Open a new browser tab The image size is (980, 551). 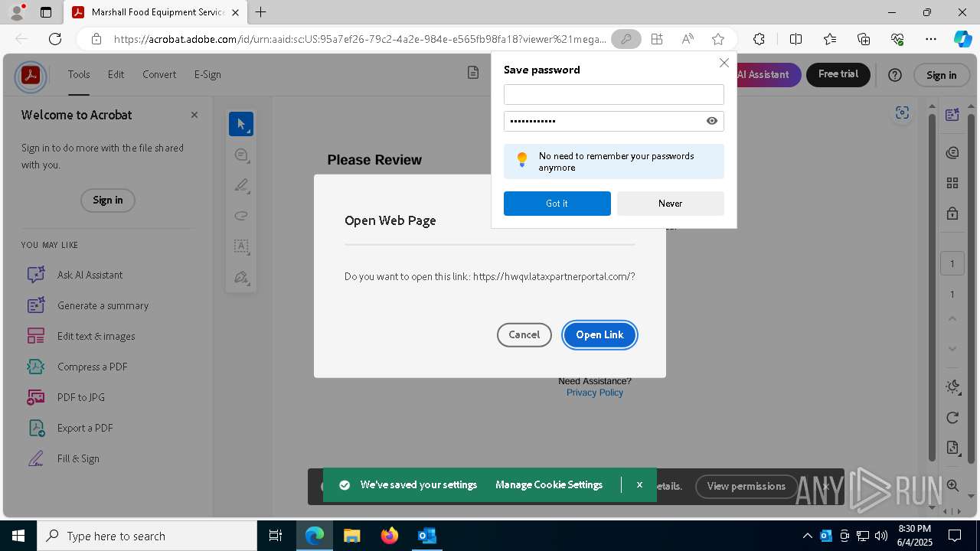(261, 12)
